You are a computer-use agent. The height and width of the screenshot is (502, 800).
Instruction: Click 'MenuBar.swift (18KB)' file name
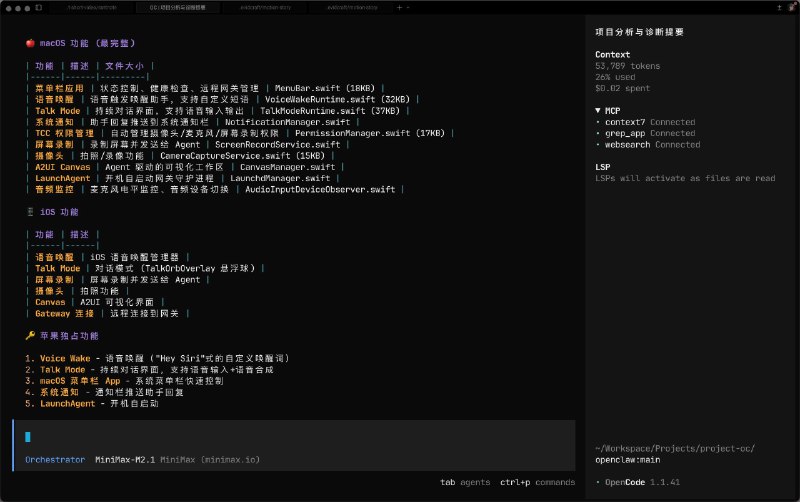point(325,88)
